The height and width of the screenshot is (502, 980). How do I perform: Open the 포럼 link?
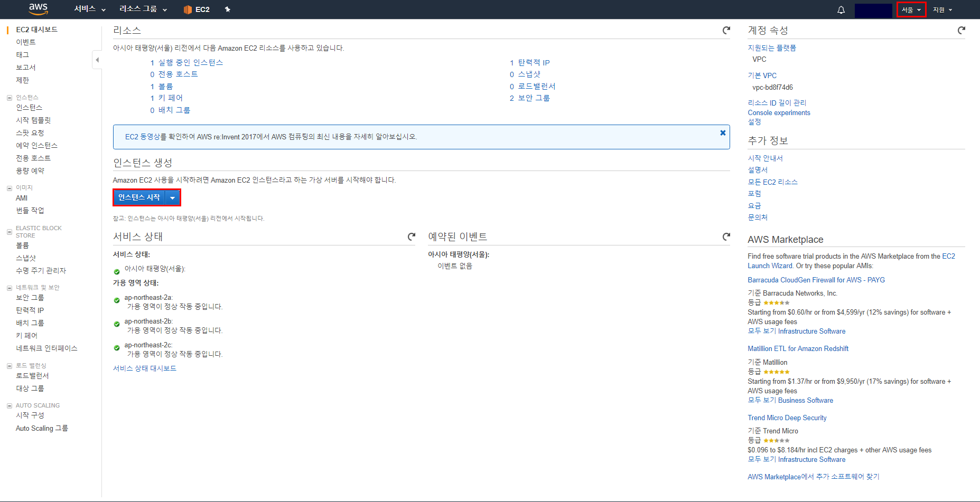[754, 194]
